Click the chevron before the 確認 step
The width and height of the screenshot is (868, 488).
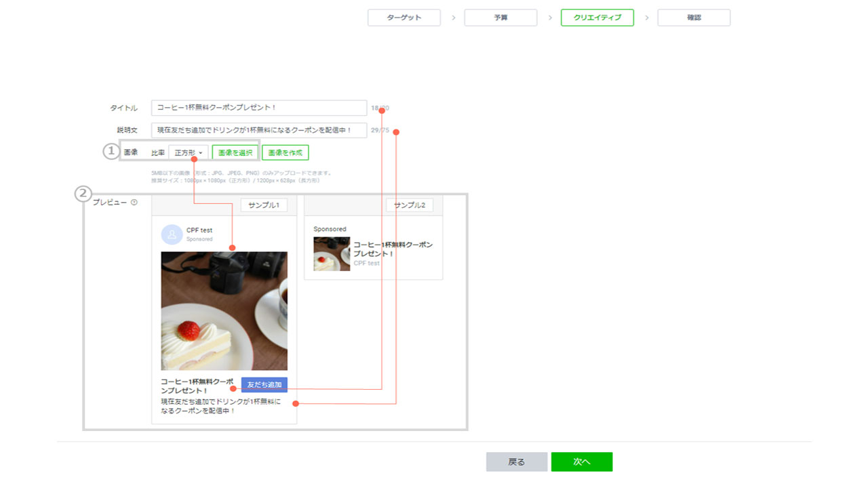[646, 18]
